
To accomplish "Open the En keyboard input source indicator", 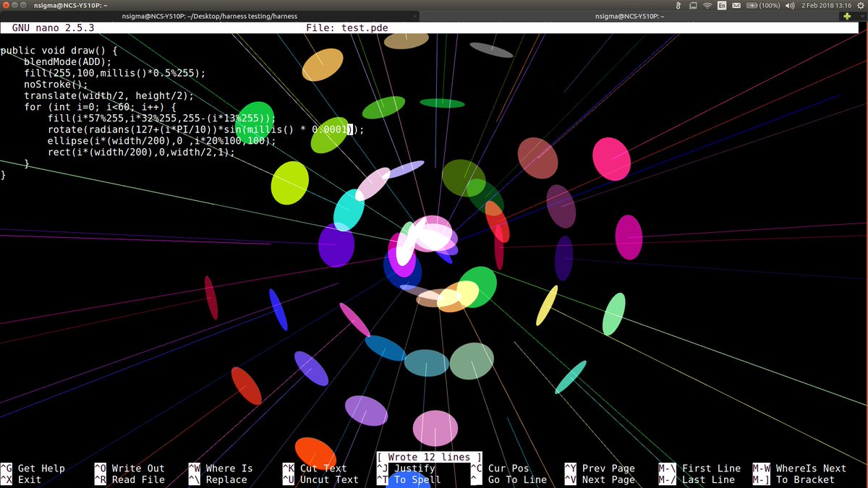I will pos(722,5).
